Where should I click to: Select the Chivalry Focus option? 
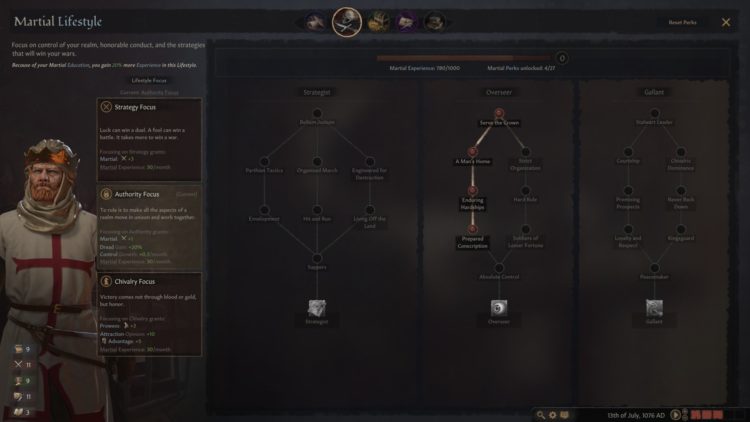tap(149, 314)
